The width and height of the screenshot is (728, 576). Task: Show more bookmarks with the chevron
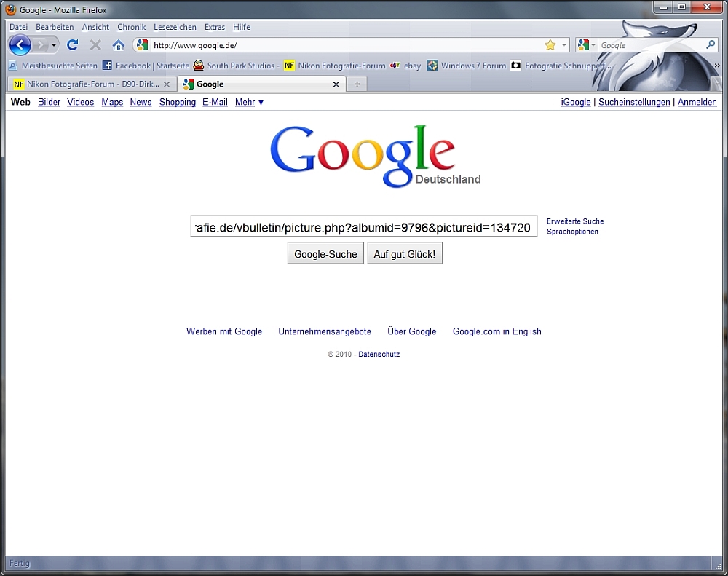click(x=717, y=66)
